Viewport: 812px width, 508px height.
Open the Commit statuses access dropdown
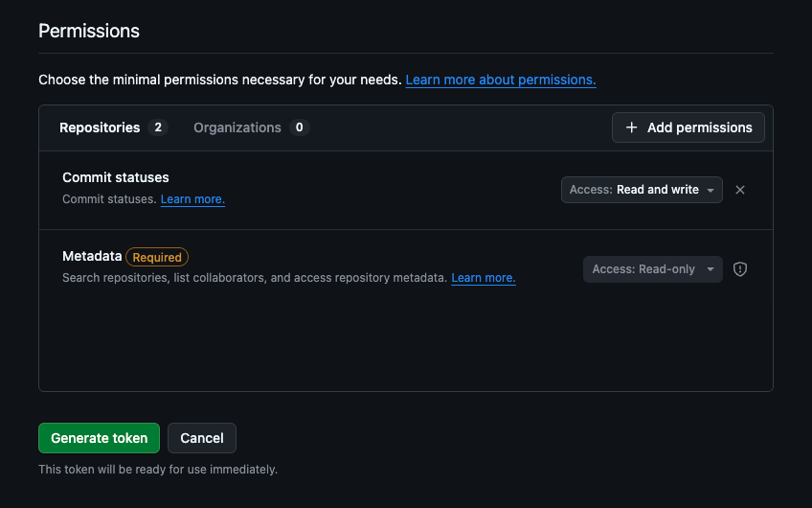point(642,190)
